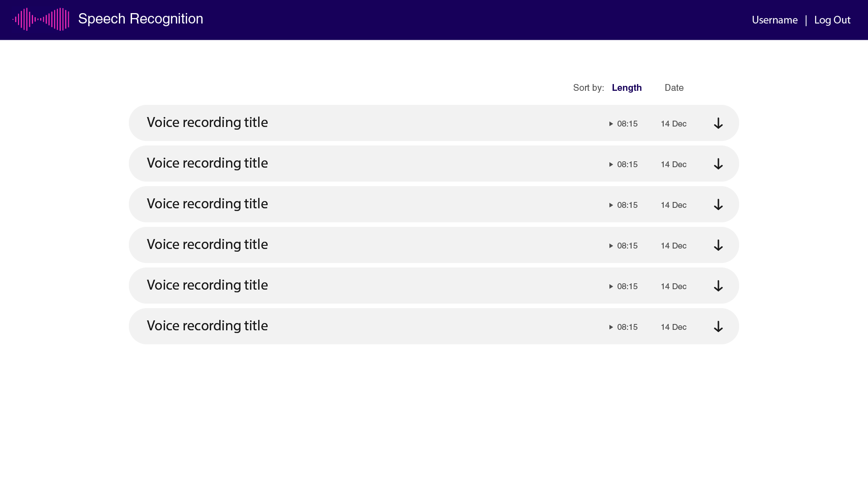868x488 pixels.
Task: Select the waveform logo icon
Action: click(x=41, y=20)
